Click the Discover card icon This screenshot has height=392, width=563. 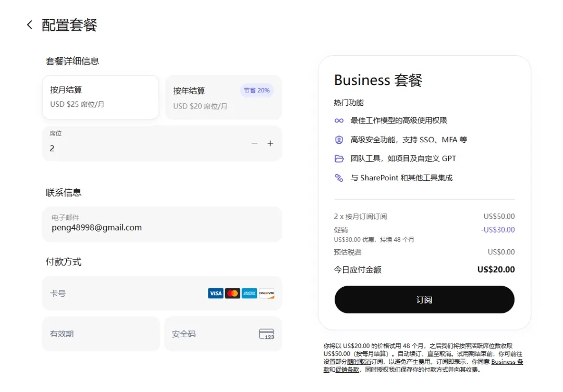pos(266,293)
